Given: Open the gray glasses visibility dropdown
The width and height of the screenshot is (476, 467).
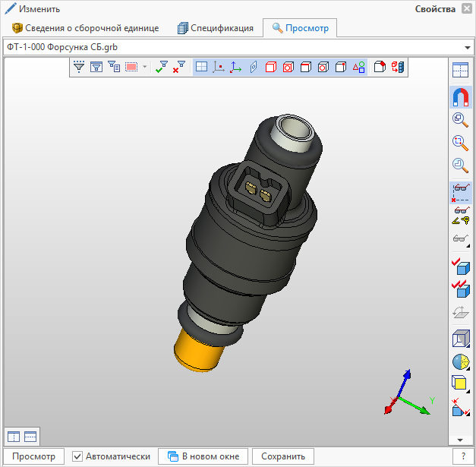Looking at the screenshot, I should pos(461,240).
